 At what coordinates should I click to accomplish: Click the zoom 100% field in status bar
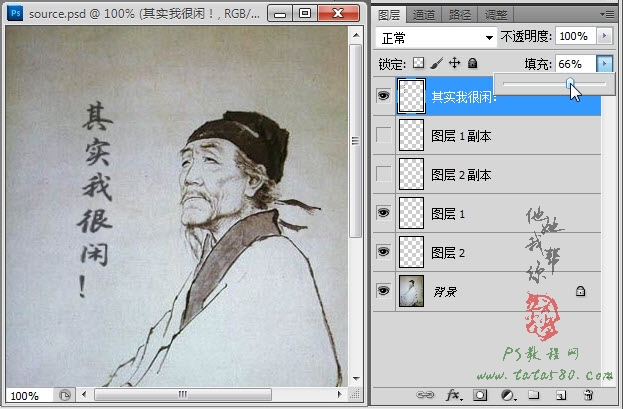pyautogui.click(x=28, y=395)
